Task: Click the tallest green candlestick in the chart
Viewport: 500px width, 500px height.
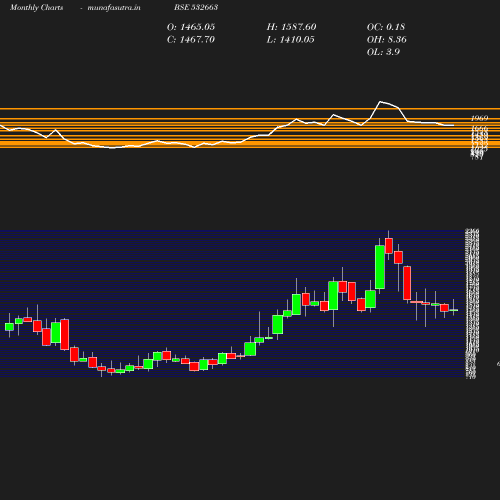Action: click(380, 267)
